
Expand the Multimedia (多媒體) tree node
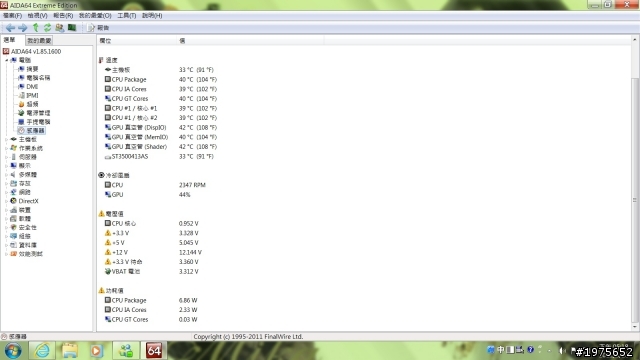tap(7, 175)
